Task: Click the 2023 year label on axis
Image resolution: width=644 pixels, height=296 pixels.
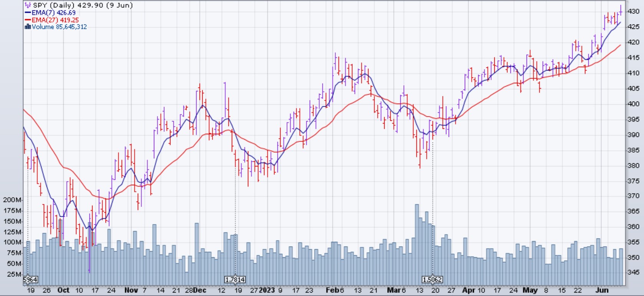Action: pyautogui.click(x=267, y=290)
